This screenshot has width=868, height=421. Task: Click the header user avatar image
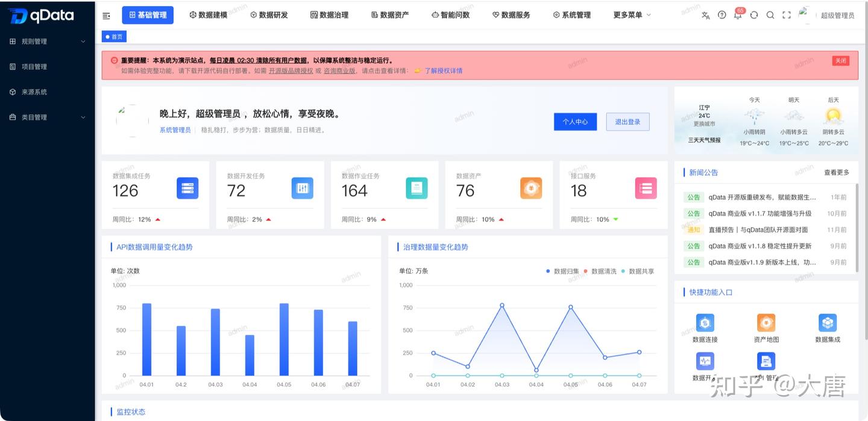click(x=806, y=15)
